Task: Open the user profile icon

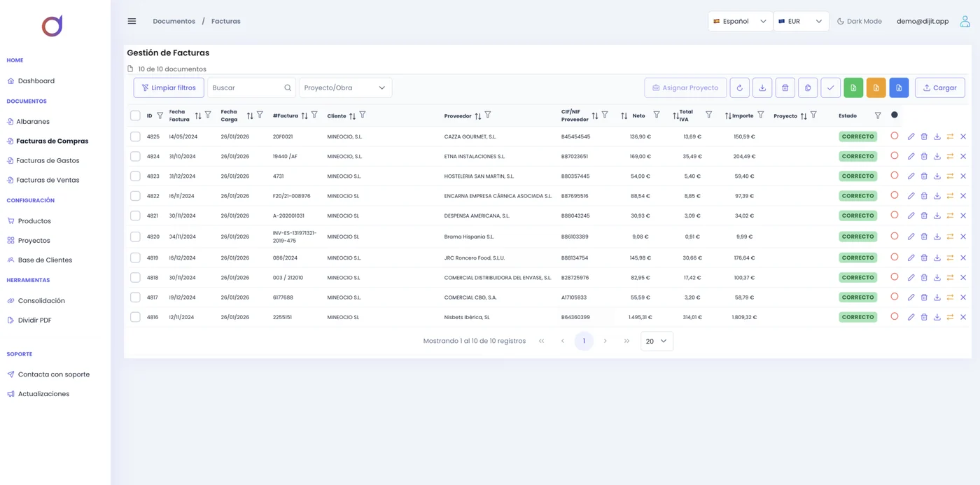Action: [x=965, y=21]
